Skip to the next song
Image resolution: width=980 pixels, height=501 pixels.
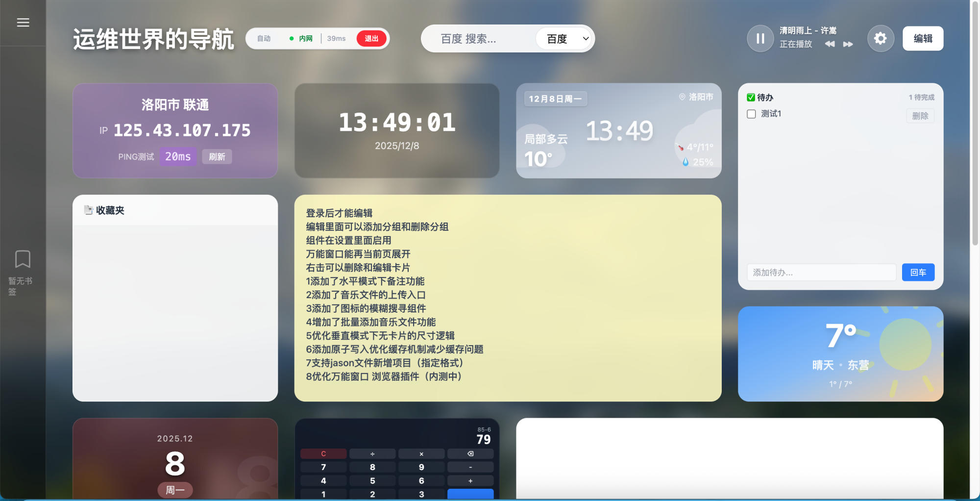tap(848, 44)
